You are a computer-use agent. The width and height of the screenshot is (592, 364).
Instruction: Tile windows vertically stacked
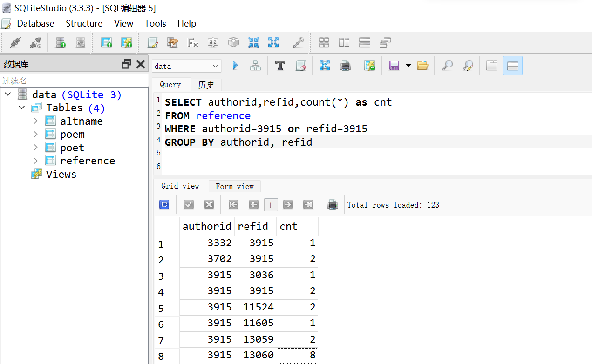pos(365,43)
